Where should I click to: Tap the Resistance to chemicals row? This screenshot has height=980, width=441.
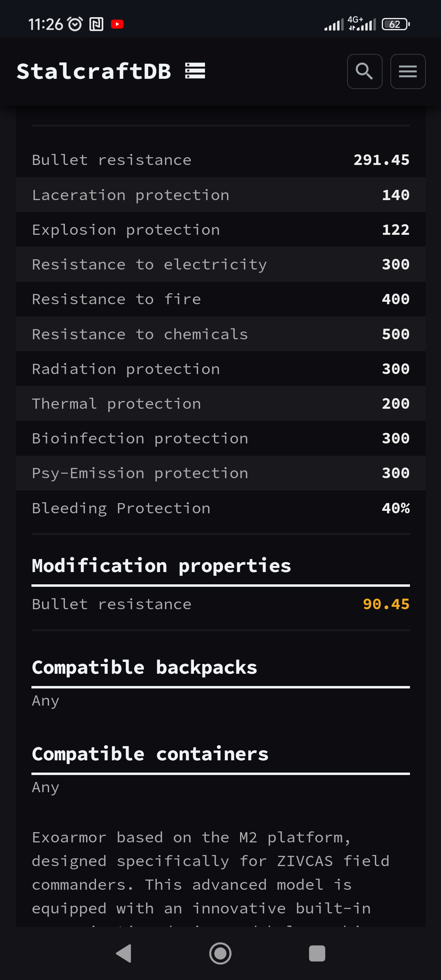click(220, 334)
